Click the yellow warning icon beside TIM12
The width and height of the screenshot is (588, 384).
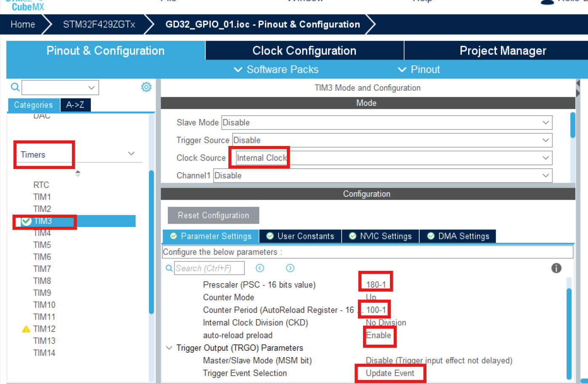[x=26, y=329]
